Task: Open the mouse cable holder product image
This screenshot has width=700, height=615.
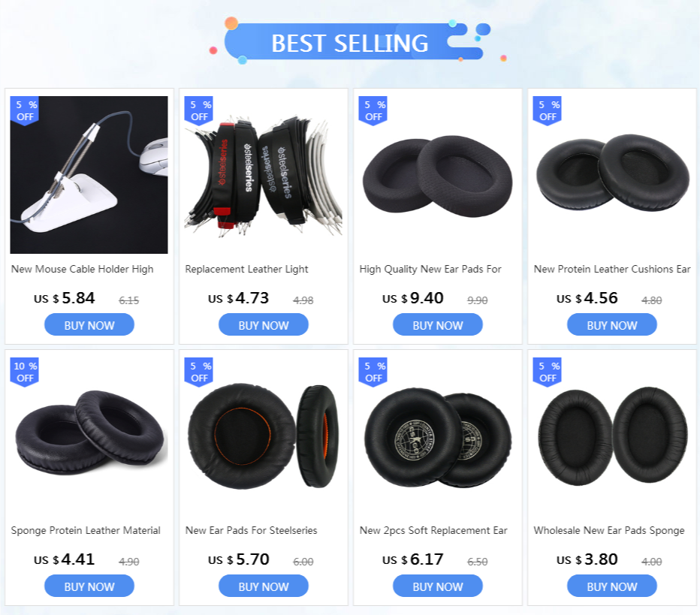Action: click(x=89, y=175)
